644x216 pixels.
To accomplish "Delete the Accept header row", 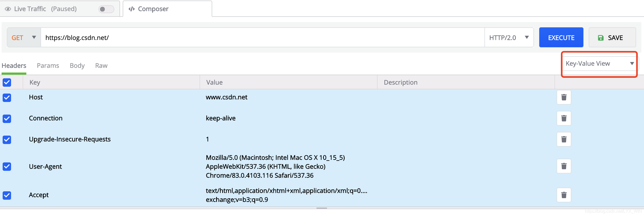I will pyautogui.click(x=564, y=195).
